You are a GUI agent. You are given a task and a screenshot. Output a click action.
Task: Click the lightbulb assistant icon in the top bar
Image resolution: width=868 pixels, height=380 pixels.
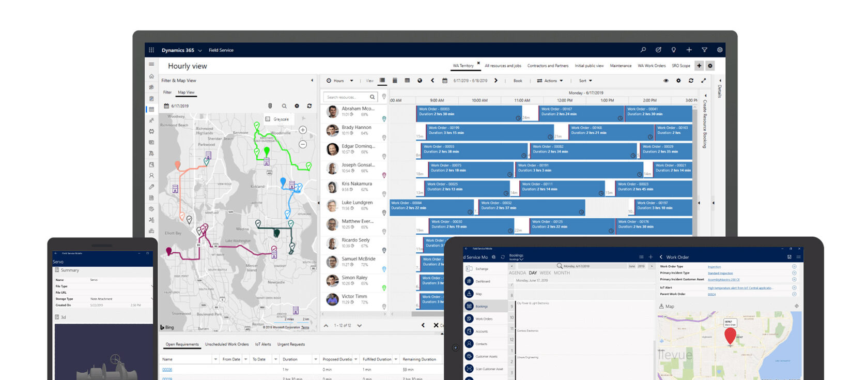pos(673,50)
